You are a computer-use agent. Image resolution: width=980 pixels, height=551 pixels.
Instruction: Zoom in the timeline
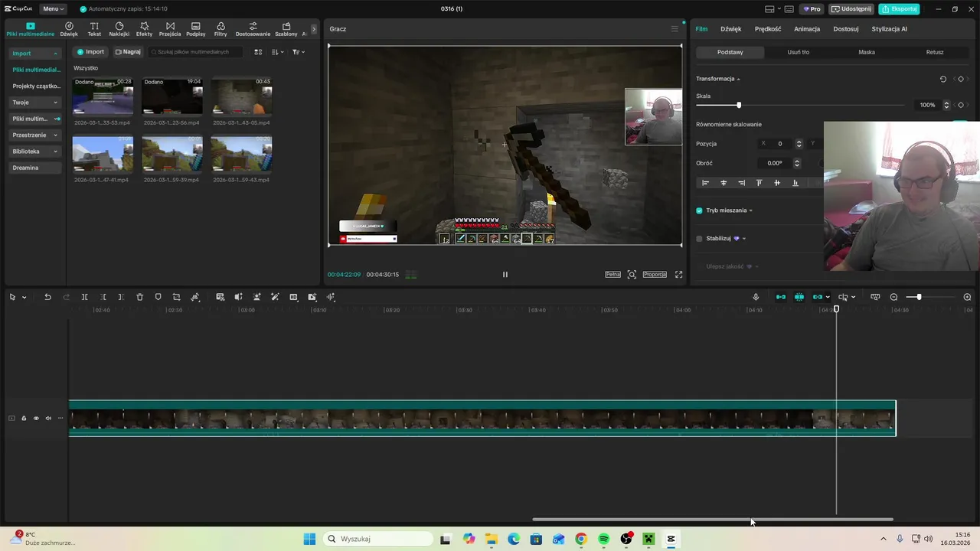coord(967,297)
